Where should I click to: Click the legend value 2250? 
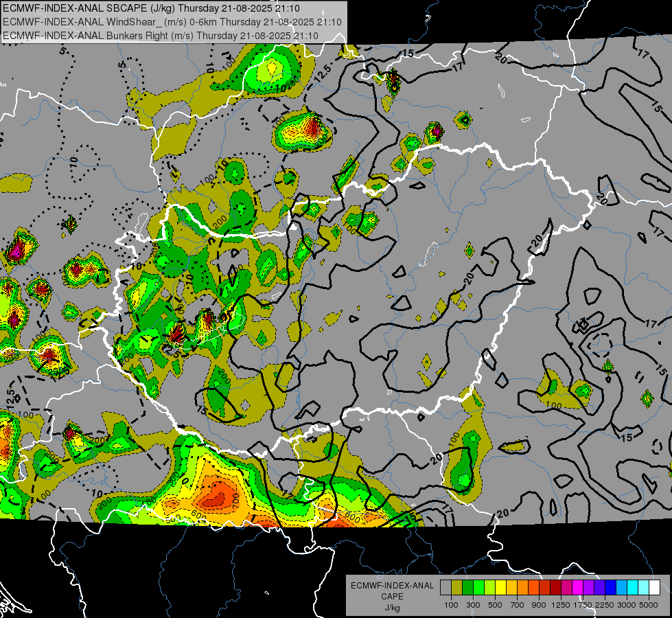pyautogui.click(x=605, y=605)
